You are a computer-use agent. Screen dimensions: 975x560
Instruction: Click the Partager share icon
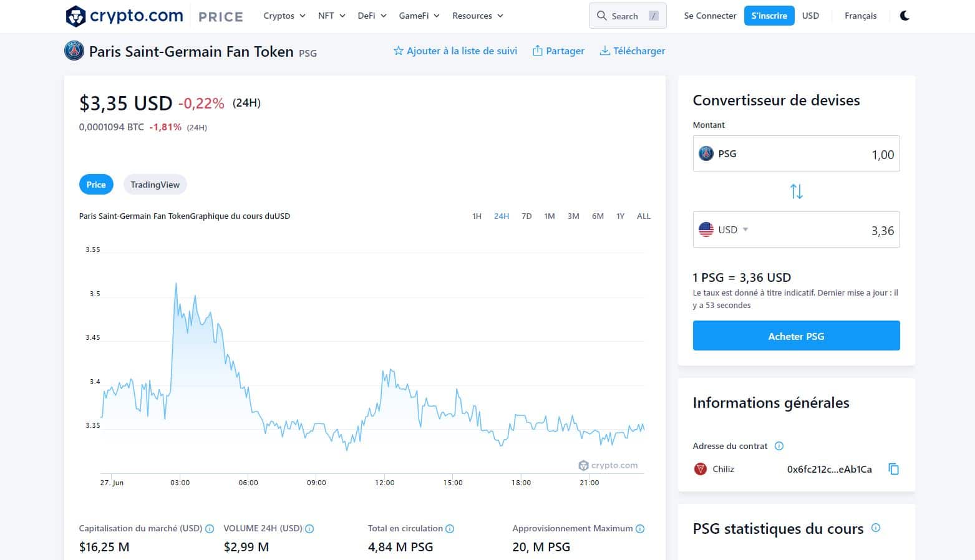537,51
